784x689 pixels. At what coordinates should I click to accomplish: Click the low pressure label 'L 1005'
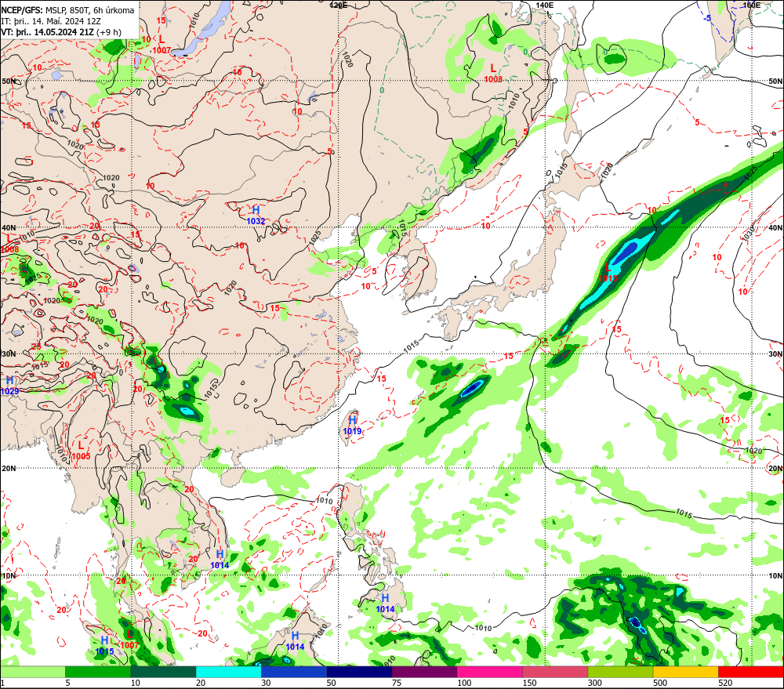[x=81, y=451]
